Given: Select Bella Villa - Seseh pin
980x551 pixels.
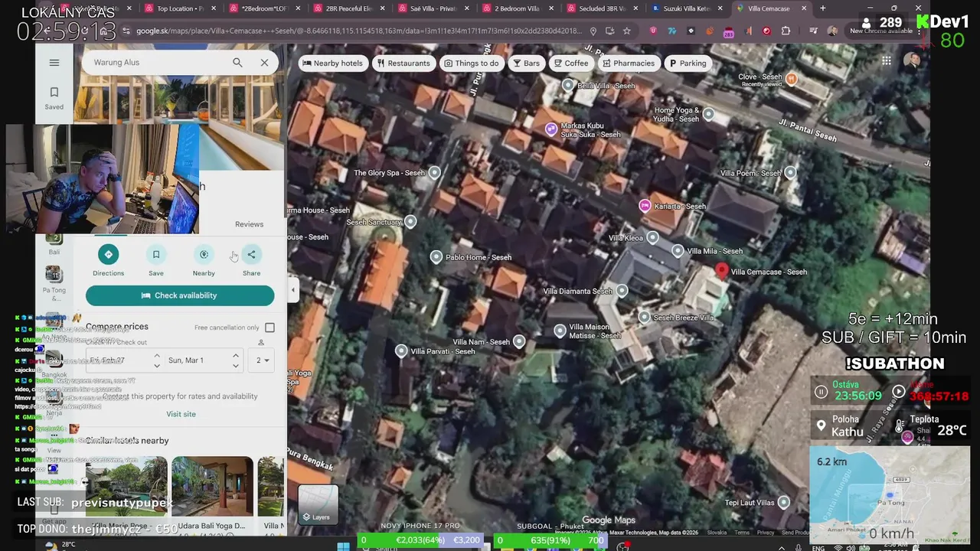Looking at the screenshot, I should click(x=568, y=86).
